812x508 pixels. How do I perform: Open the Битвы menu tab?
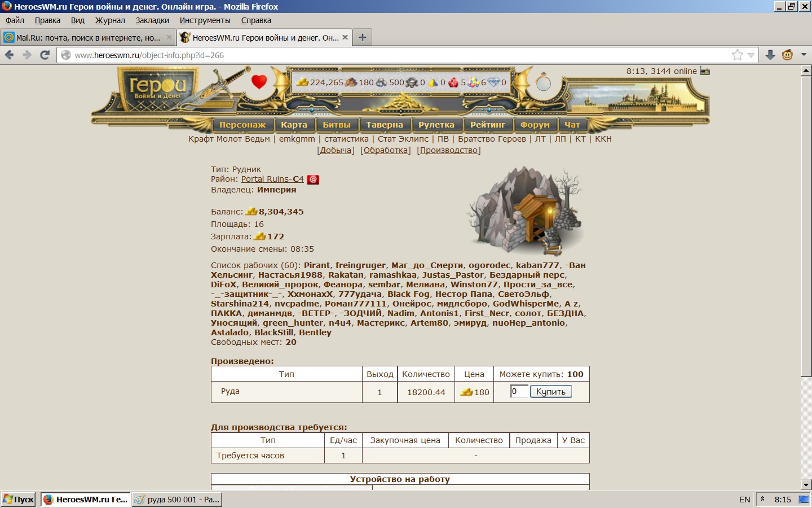[337, 125]
